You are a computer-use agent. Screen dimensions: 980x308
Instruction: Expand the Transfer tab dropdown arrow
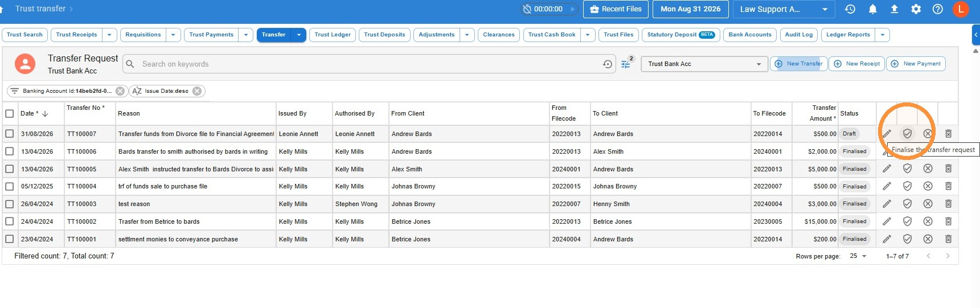298,35
